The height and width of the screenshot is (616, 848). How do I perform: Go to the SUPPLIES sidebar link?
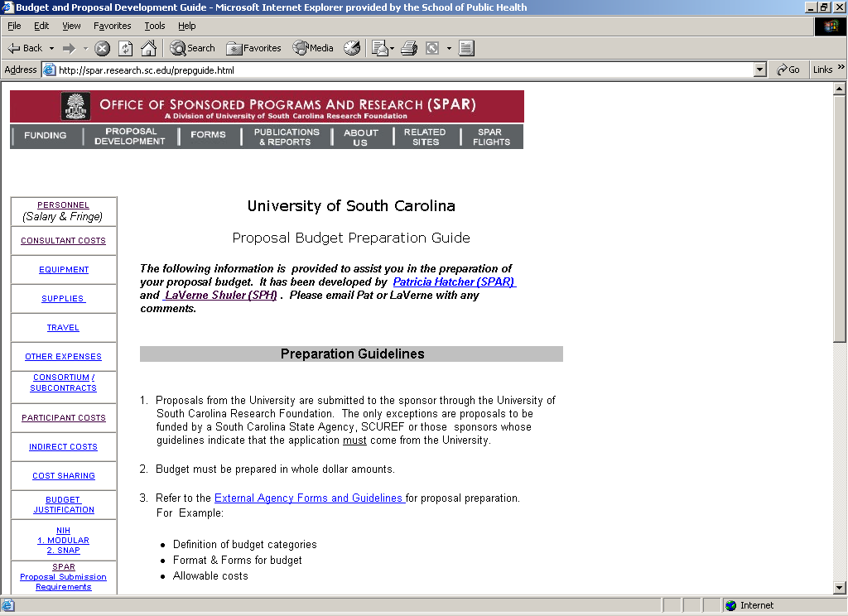click(x=63, y=299)
